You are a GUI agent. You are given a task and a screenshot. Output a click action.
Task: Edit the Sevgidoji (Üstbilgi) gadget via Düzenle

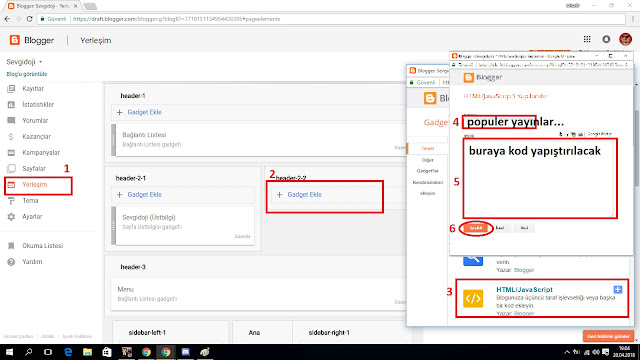(x=242, y=236)
